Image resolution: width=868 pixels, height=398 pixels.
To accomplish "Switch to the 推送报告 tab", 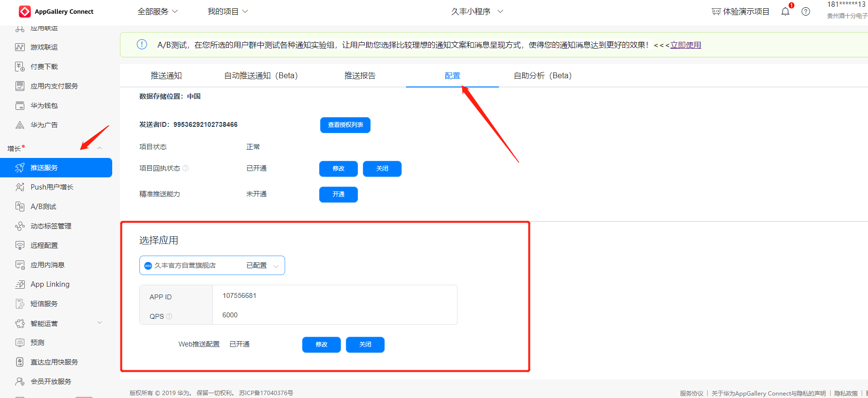I will pos(360,75).
